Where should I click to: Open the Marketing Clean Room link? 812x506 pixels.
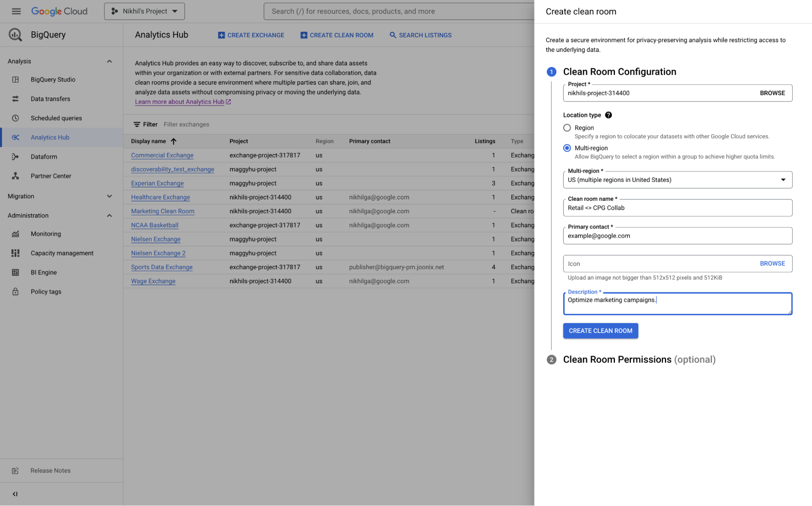[162, 211]
